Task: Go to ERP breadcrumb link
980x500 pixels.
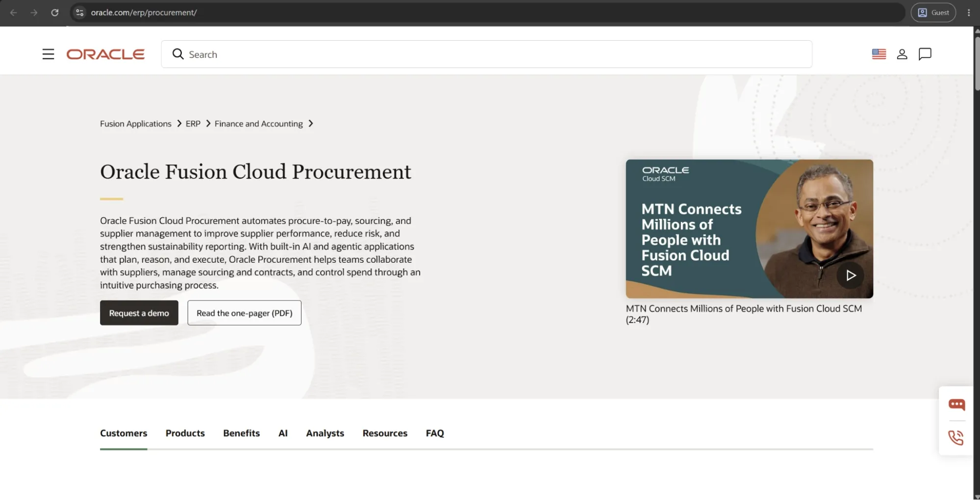Action: [193, 124]
